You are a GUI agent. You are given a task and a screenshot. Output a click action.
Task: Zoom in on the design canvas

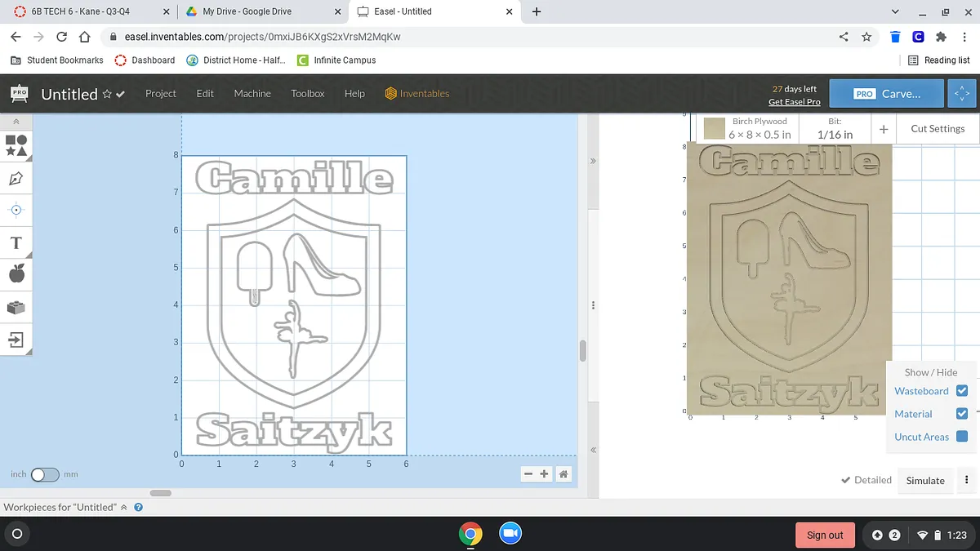point(545,474)
